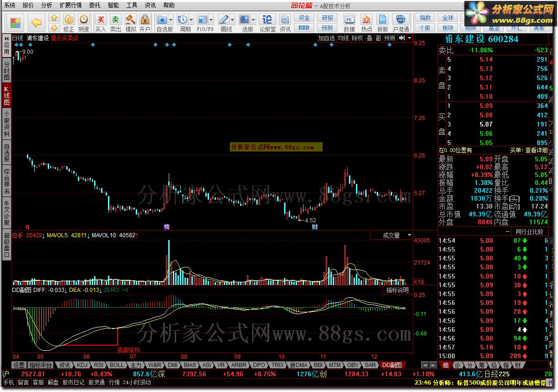Viewport: 558px width, 392px height.
Task: Click the 新股 IPO icon
Action: point(382,22)
